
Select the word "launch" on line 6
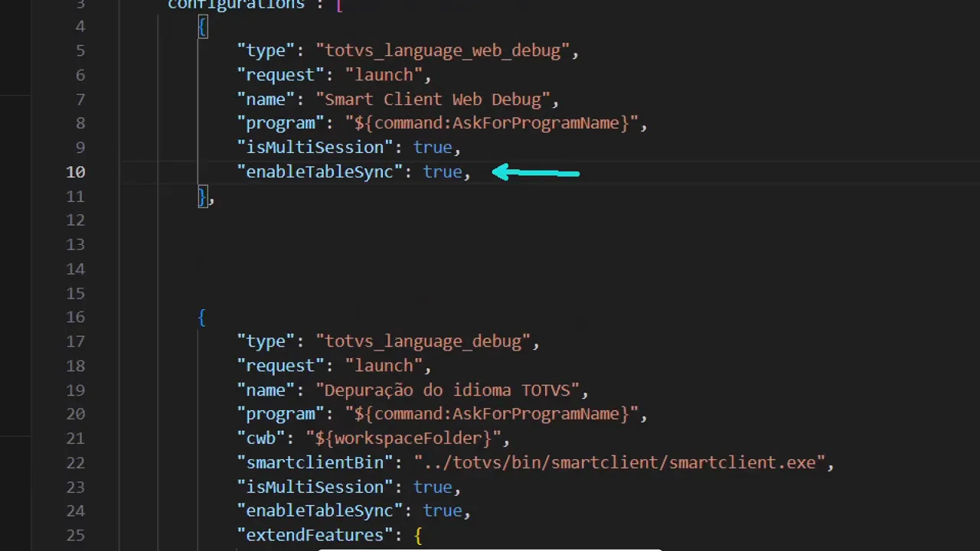384,74
